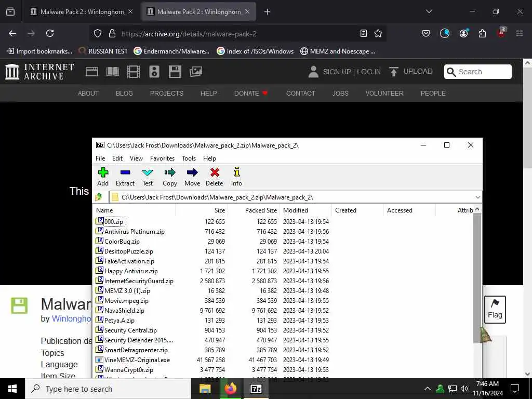Open the Tools menu in 7-Zip
This screenshot has width=532, height=399.
pos(189,158)
